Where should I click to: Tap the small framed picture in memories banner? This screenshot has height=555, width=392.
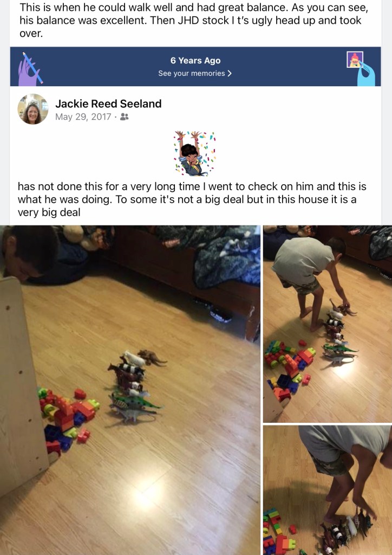(x=355, y=60)
